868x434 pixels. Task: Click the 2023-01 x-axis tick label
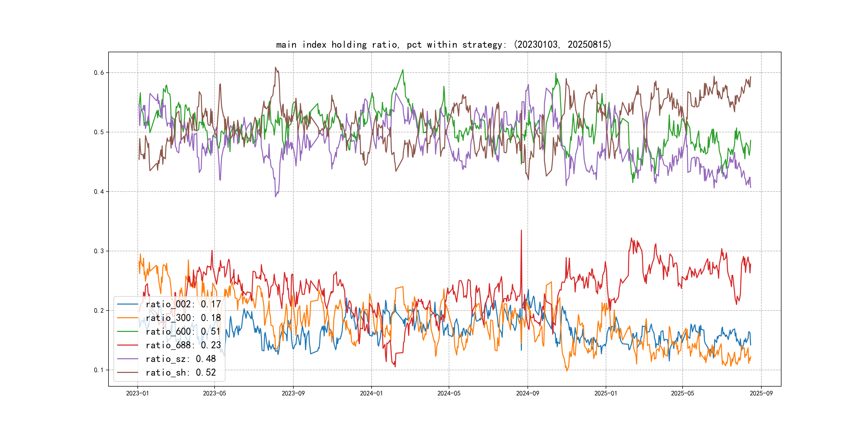coord(137,393)
